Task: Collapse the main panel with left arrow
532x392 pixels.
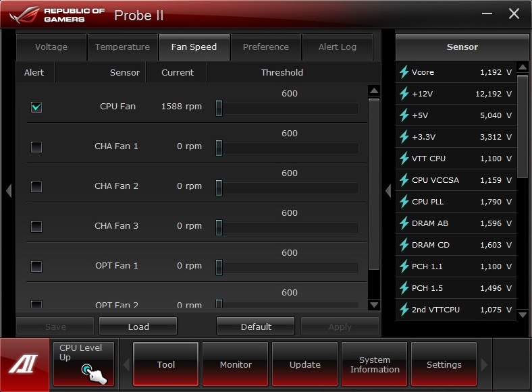Action: pos(9,190)
